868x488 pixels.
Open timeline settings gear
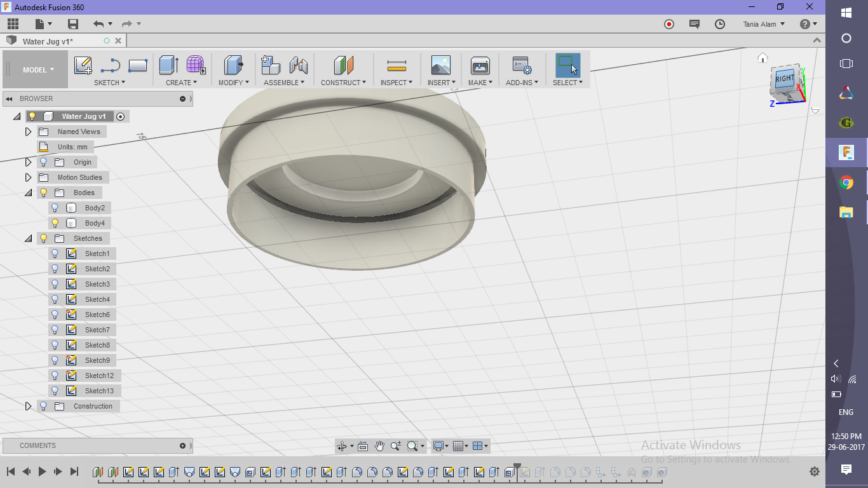pyautogui.click(x=815, y=471)
